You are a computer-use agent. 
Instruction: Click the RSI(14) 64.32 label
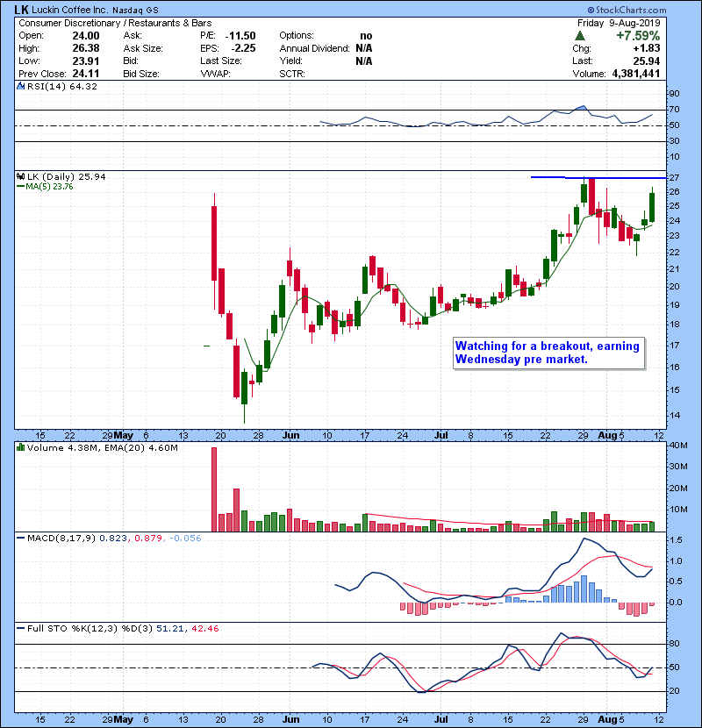(62, 86)
